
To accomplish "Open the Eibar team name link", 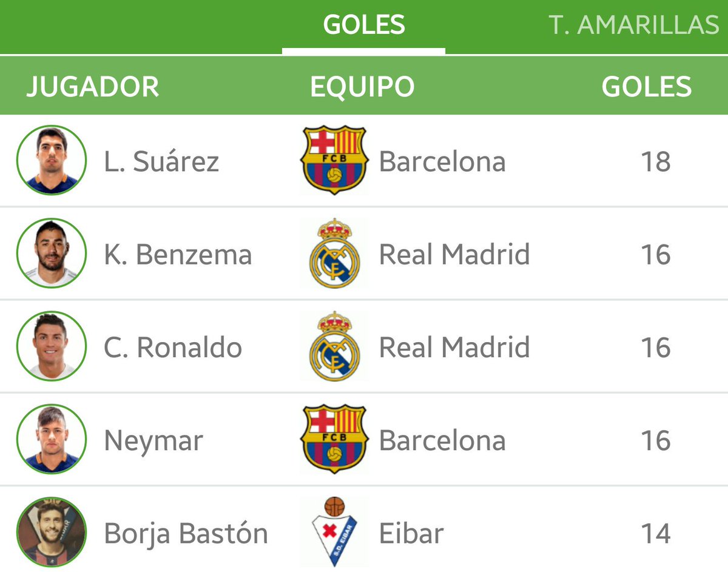I will (411, 533).
